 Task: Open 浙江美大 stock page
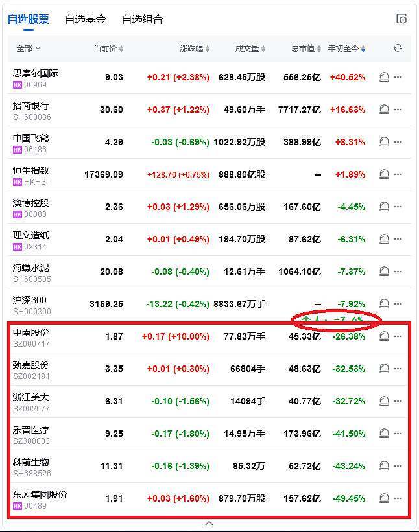point(31,397)
